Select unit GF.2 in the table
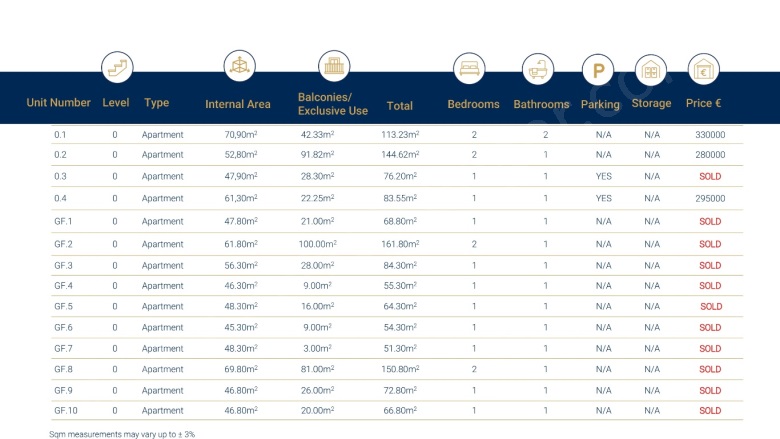 click(x=64, y=244)
